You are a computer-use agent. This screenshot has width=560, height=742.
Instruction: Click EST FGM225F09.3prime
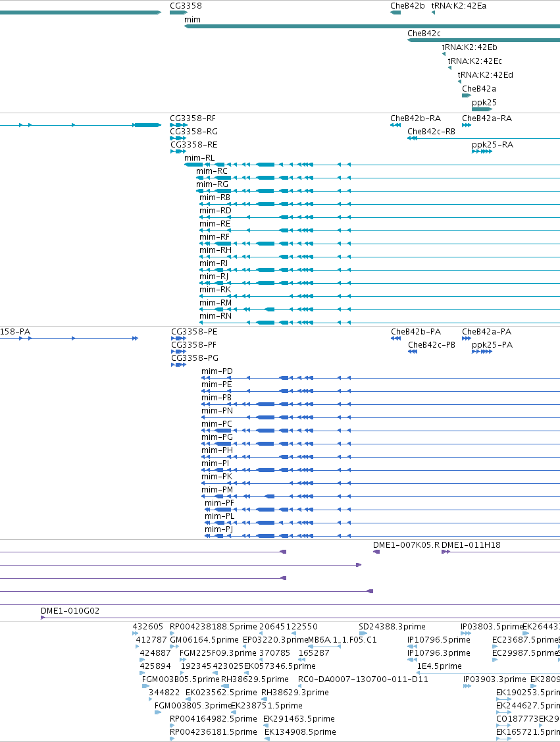click(x=218, y=653)
